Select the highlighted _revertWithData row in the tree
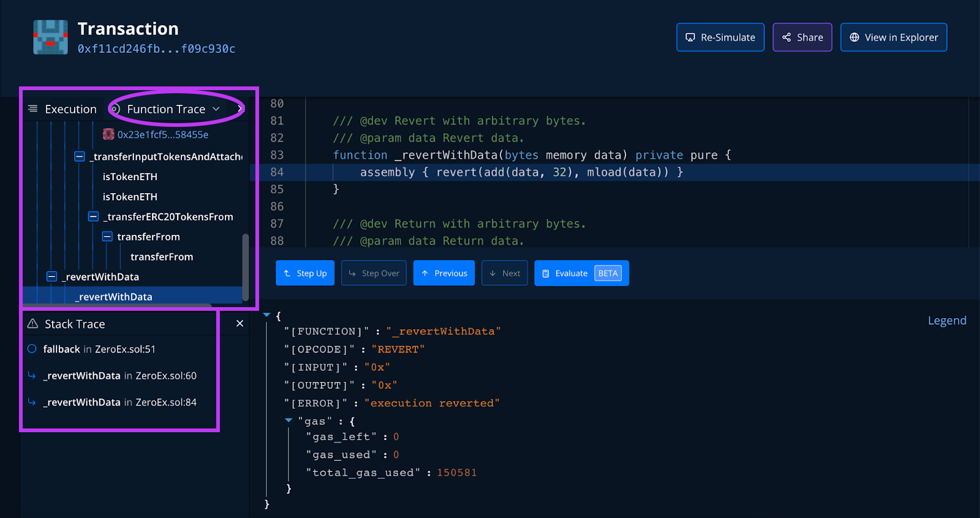 (x=133, y=296)
